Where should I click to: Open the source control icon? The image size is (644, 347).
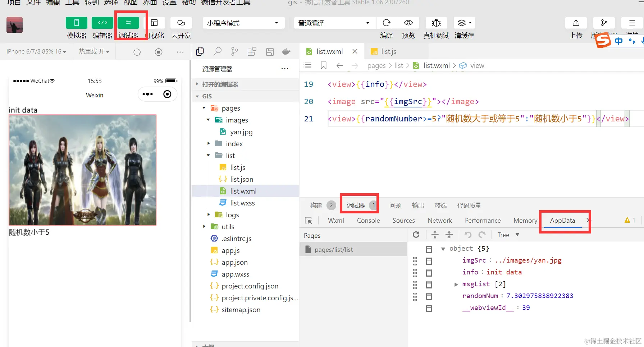[x=234, y=52]
